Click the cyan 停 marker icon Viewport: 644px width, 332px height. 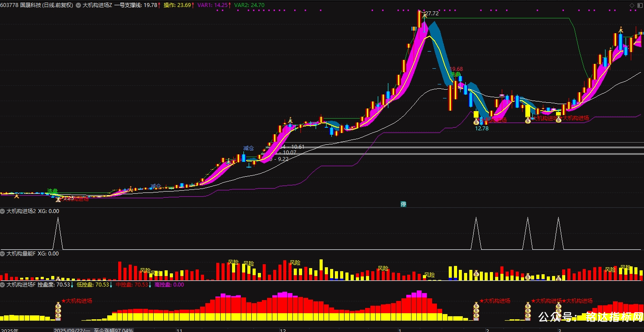pos(404,204)
